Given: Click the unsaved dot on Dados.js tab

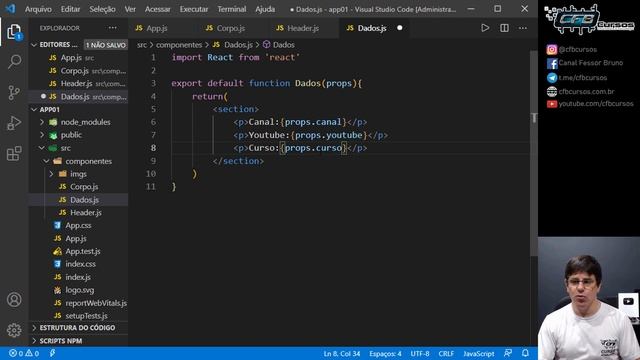Looking at the screenshot, I should [400, 28].
